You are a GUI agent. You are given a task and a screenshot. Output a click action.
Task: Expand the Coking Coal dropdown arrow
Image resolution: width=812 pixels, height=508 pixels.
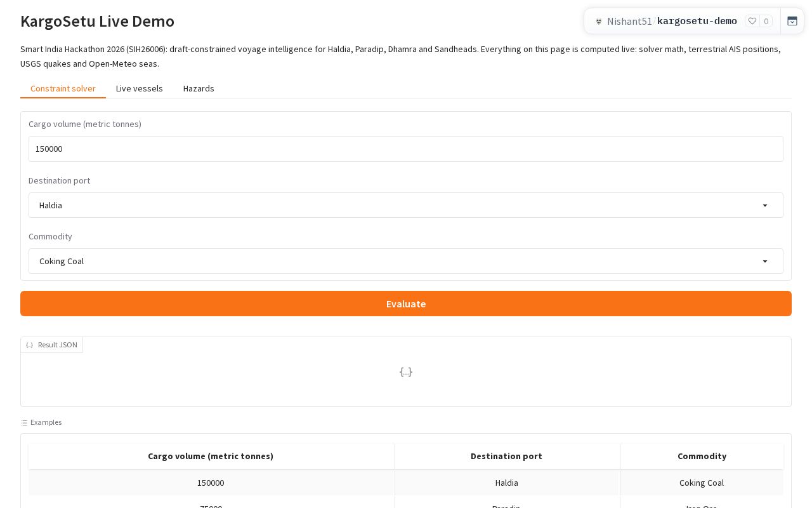click(x=765, y=261)
